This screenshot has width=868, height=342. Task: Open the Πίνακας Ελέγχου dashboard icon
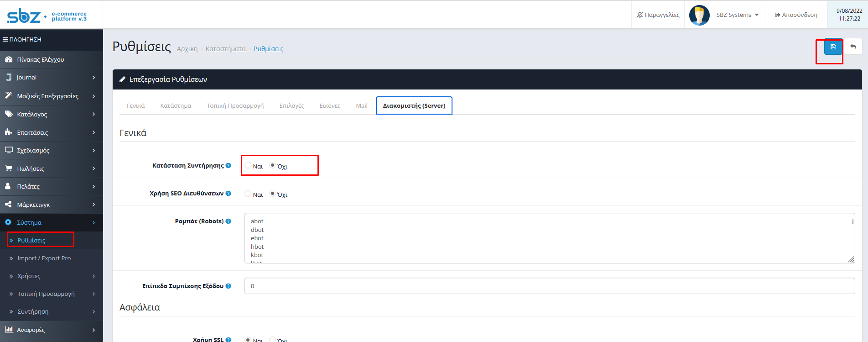pos(9,59)
